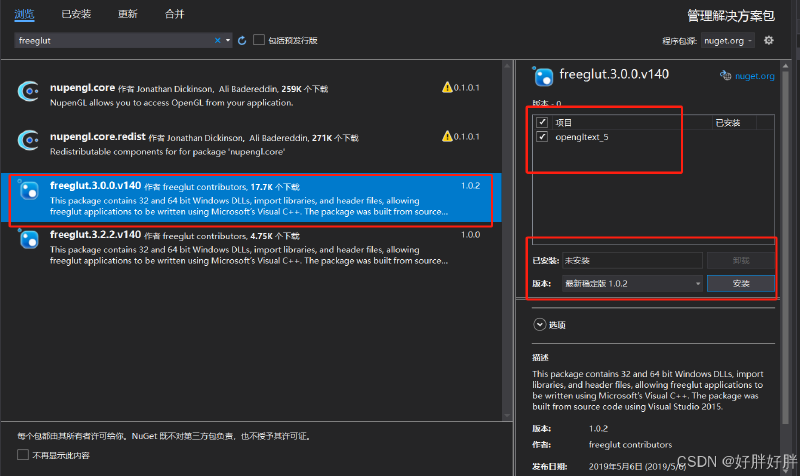Click the warning icon on nupengl.core.redist
800x476 pixels.
[447, 136]
